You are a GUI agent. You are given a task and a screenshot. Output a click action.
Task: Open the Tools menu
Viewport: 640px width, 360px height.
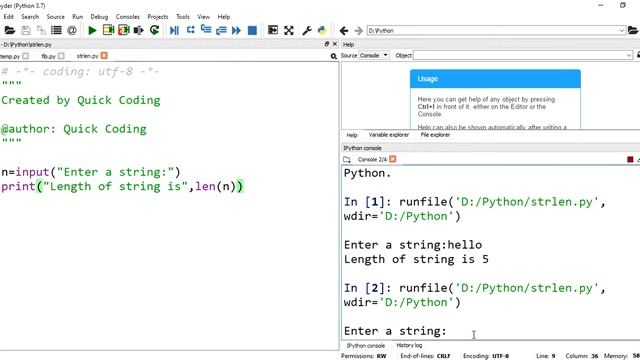(183, 17)
